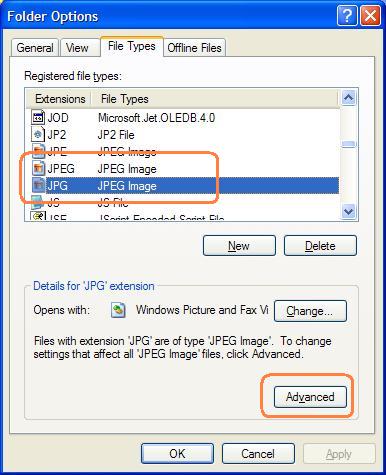
Task: Click the help question mark button
Action: coord(347,16)
